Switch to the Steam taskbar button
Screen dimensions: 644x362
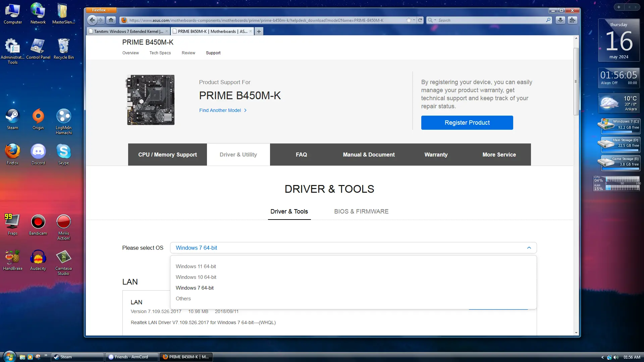[x=77, y=357]
